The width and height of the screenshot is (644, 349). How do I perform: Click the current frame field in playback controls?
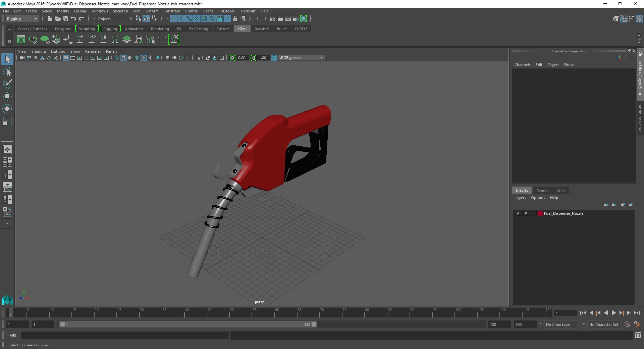pos(566,313)
